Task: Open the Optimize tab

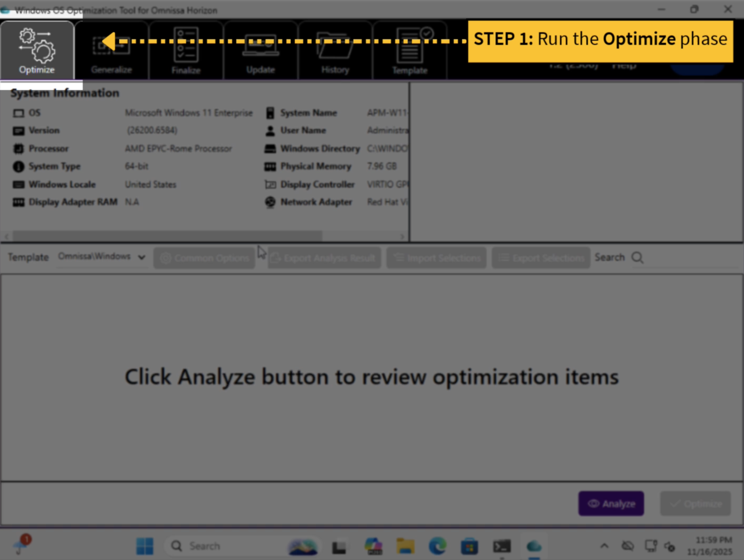Action: [x=37, y=51]
